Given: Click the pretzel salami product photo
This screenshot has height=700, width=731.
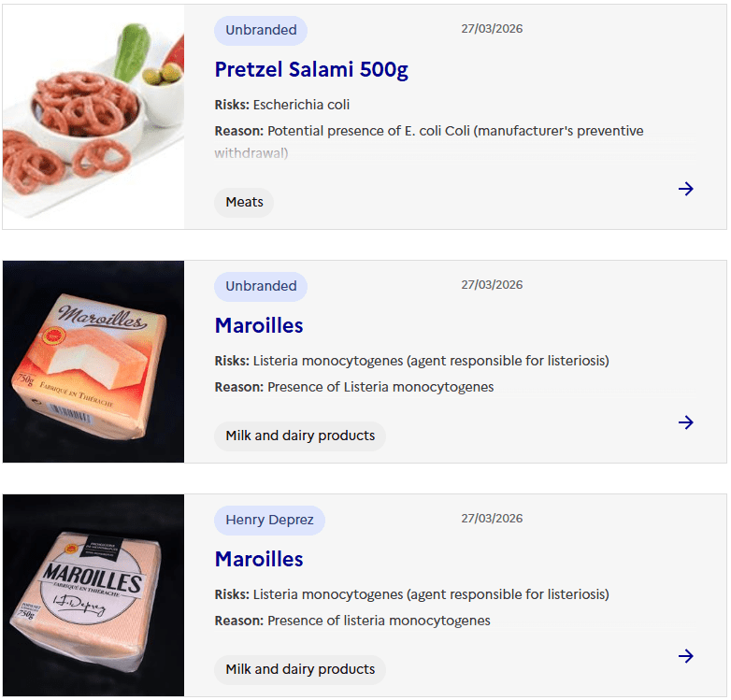Looking at the screenshot, I should (x=93, y=117).
